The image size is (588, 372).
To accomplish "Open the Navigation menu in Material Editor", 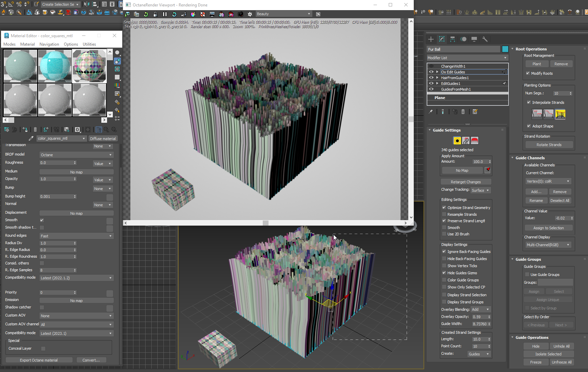I will coord(49,44).
